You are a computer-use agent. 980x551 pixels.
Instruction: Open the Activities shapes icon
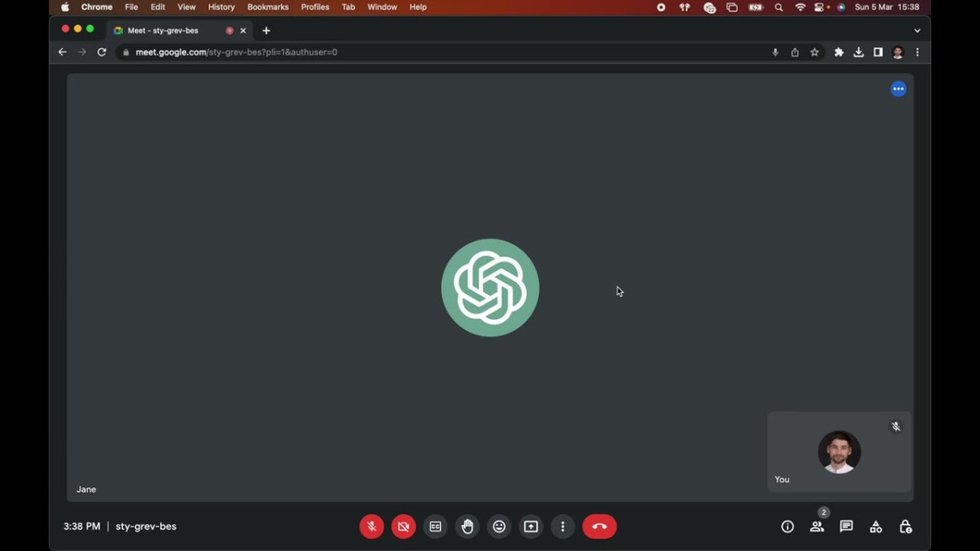click(x=875, y=527)
